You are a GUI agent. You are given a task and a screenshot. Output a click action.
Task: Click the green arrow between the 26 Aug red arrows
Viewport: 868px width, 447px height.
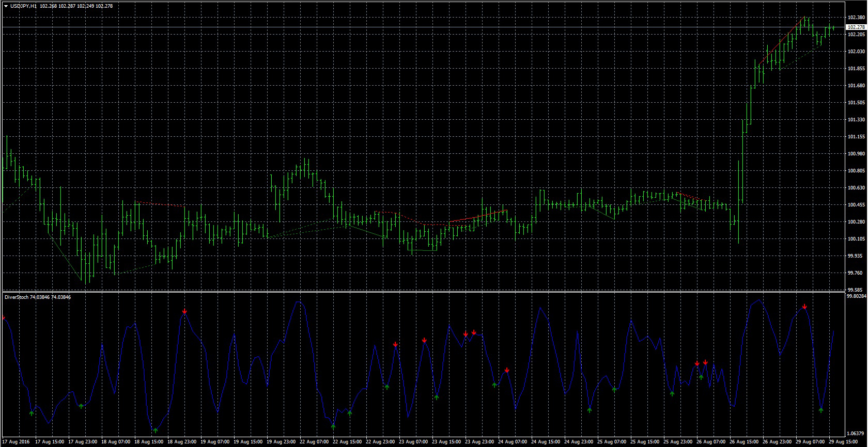pos(701,377)
